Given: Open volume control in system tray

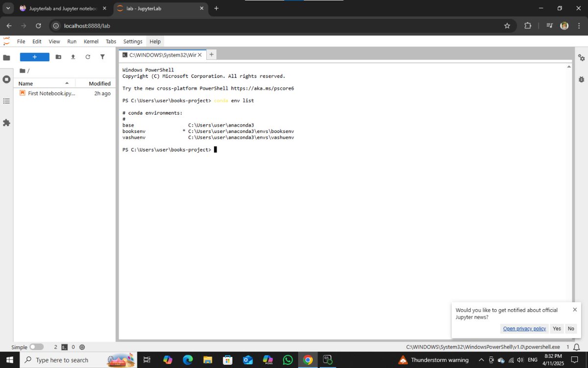Looking at the screenshot, I should tap(520, 360).
